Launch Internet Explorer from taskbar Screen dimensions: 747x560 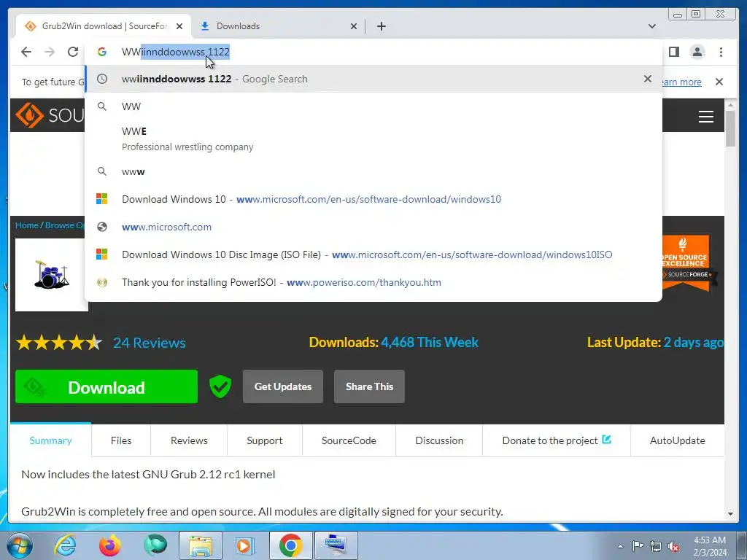tap(65, 545)
